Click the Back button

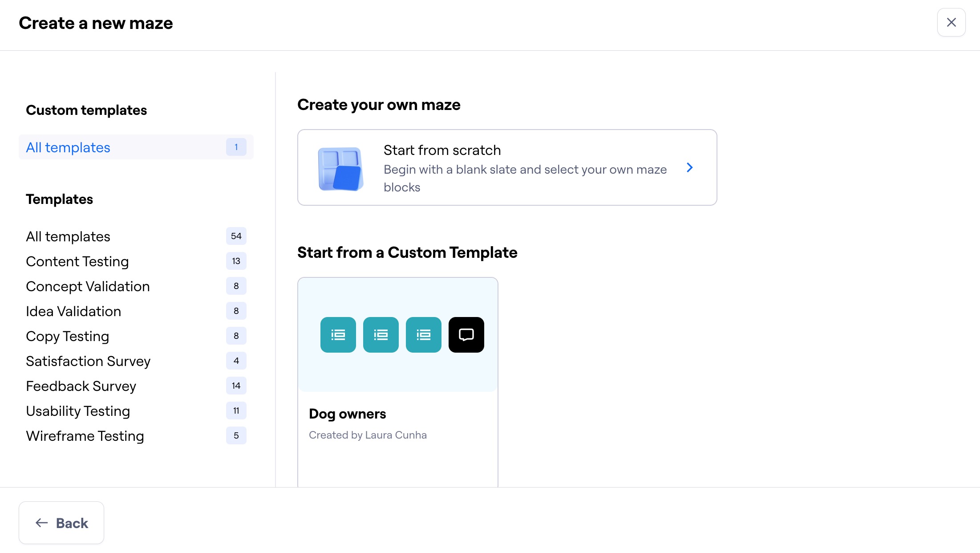61,523
